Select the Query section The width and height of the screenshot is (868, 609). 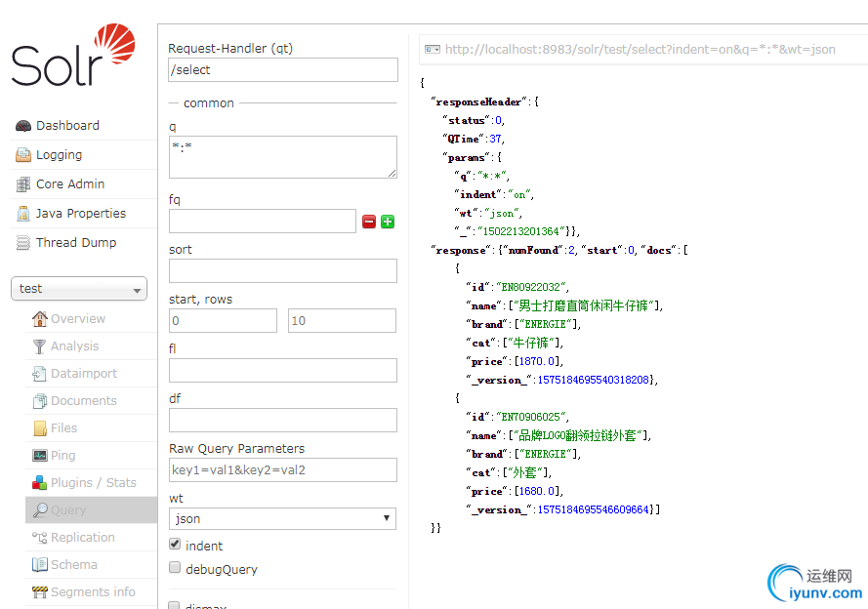[x=68, y=510]
